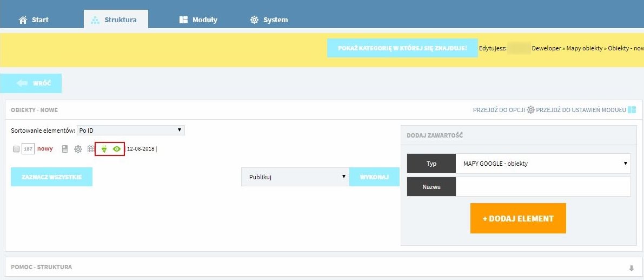Screen dimensions: 644x280
Task: Open the Publikuj action dropdown
Action: (x=295, y=177)
